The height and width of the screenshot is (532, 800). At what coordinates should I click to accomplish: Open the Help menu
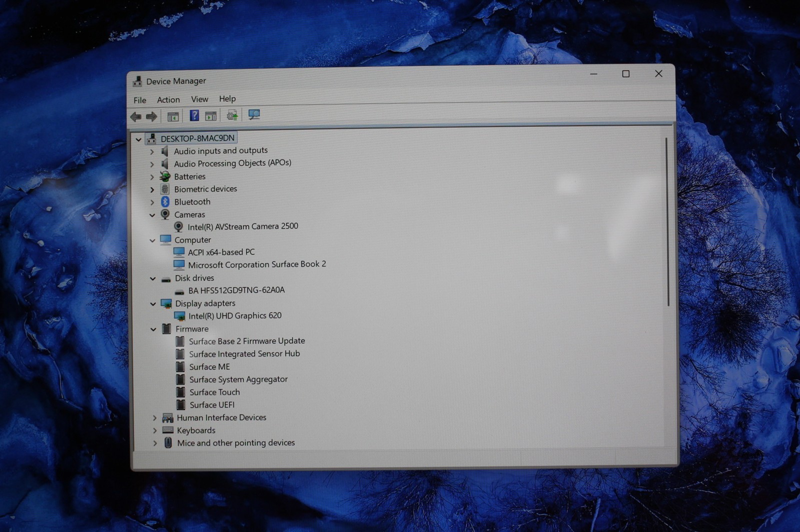click(x=227, y=98)
